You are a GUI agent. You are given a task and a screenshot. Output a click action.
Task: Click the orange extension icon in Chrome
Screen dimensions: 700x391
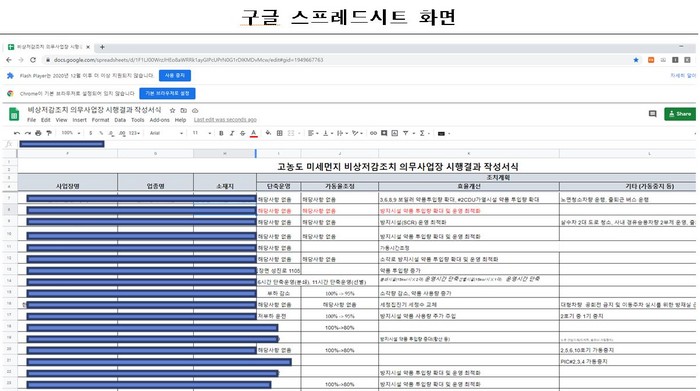point(651,60)
